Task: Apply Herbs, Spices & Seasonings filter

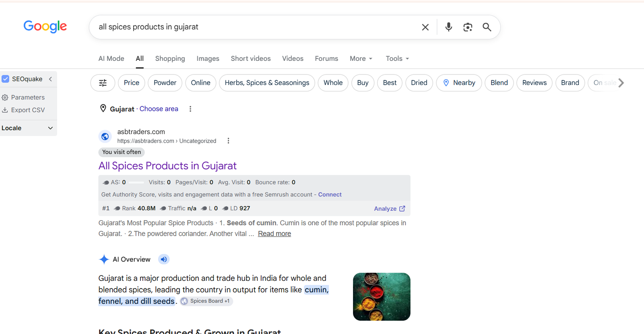Action: (267, 83)
